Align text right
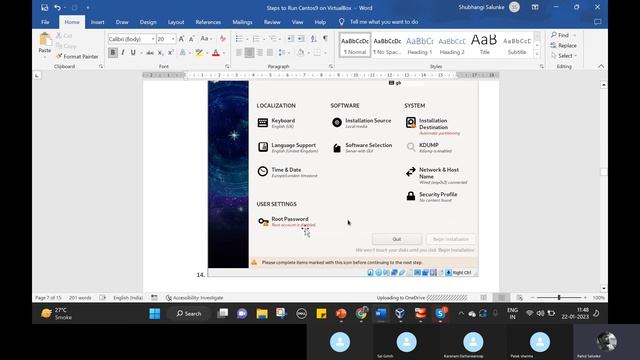Image resolution: width=640 pixels, height=360 pixels. pos(260,53)
